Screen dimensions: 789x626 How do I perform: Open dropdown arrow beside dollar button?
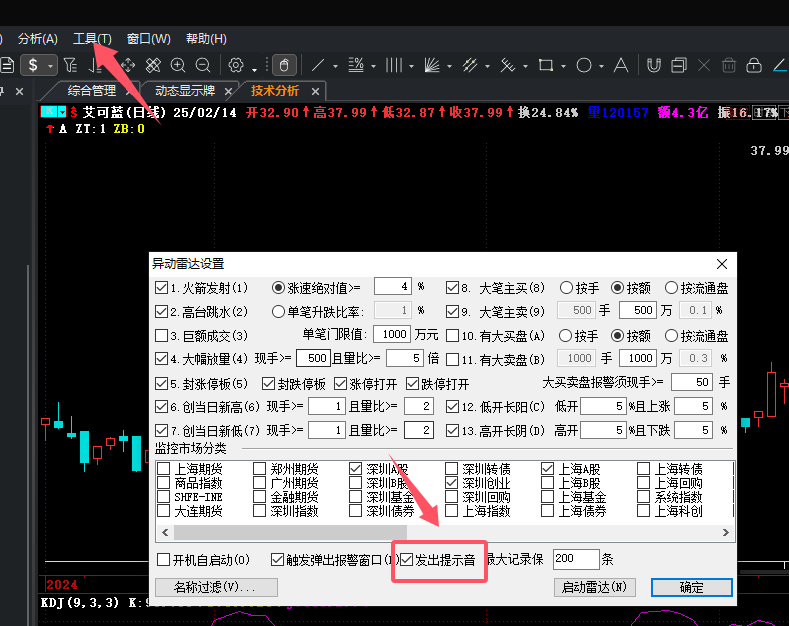coord(50,66)
